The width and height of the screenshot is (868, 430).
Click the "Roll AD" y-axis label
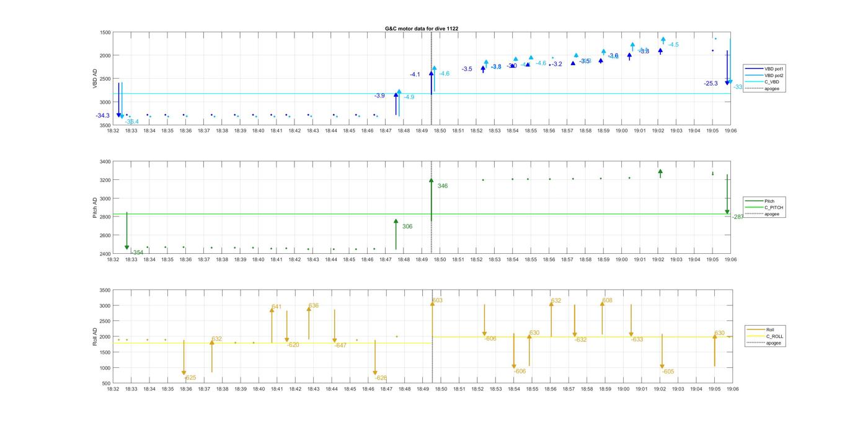click(95, 336)
